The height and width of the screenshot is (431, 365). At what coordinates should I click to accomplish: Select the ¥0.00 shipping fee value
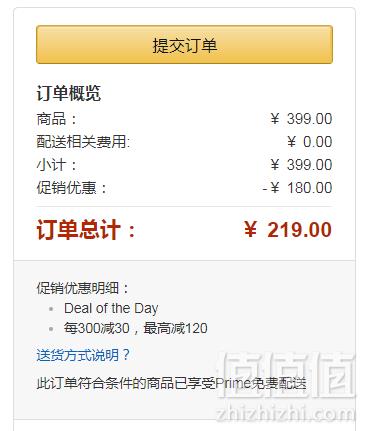point(310,142)
